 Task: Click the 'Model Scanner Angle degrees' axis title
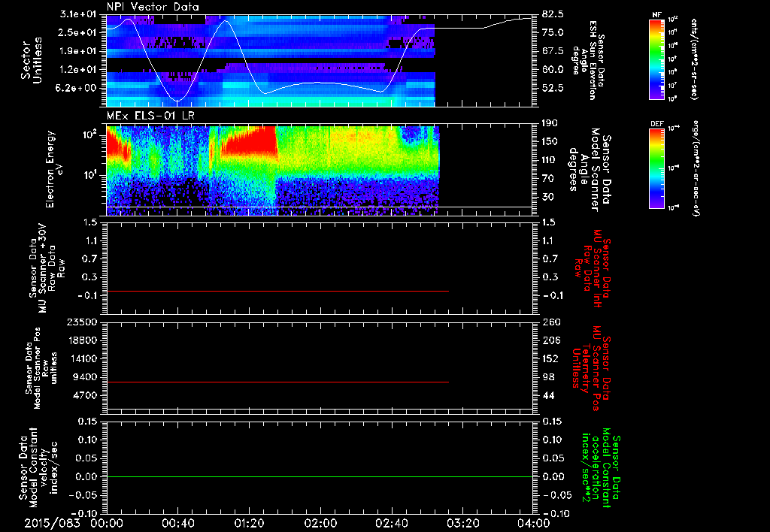[590, 170]
